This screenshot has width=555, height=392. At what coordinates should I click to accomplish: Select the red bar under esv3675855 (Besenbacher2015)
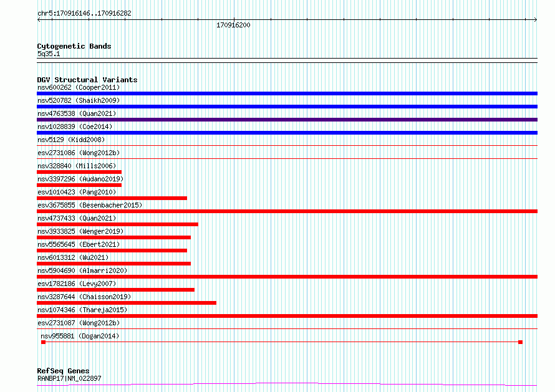point(287,211)
